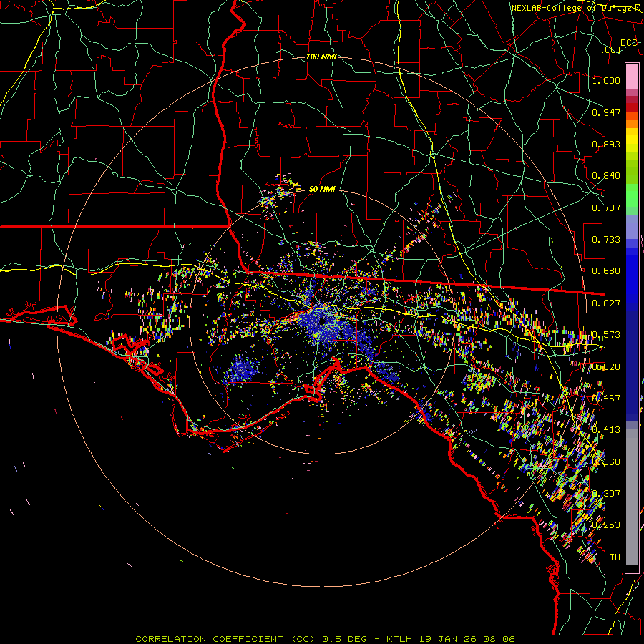The width and height of the screenshot is (644, 644).
Task: Click the 0.307 scale value
Action: (606, 493)
